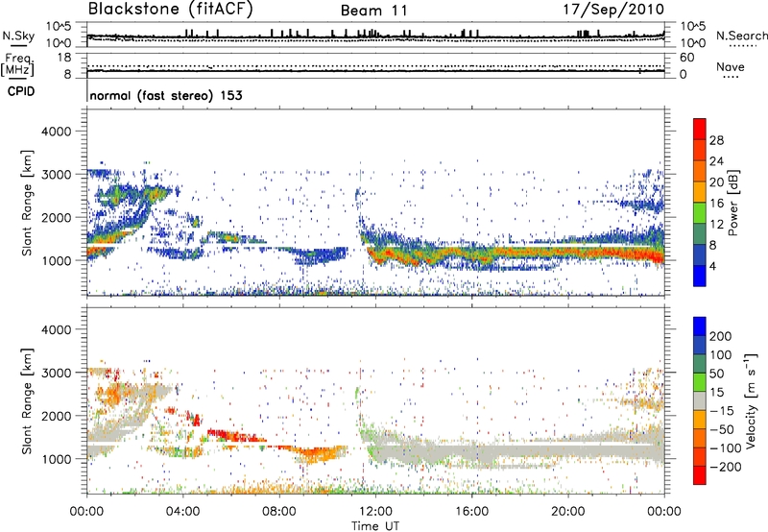Click the strong red backscatter band near 22:00 in the power panel
Screen dimensions: 768x532
point(616,254)
